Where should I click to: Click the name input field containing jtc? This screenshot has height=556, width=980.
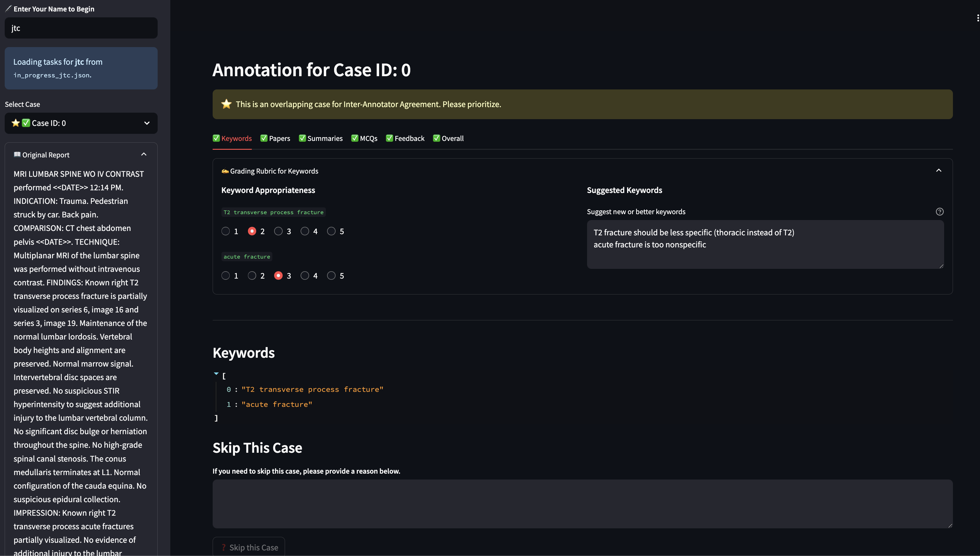click(81, 28)
